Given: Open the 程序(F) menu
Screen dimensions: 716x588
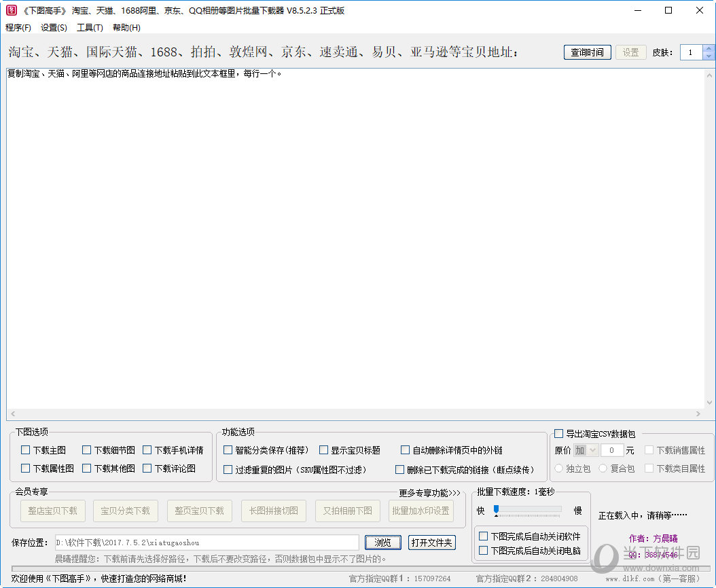Looking at the screenshot, I should (18, 27).
